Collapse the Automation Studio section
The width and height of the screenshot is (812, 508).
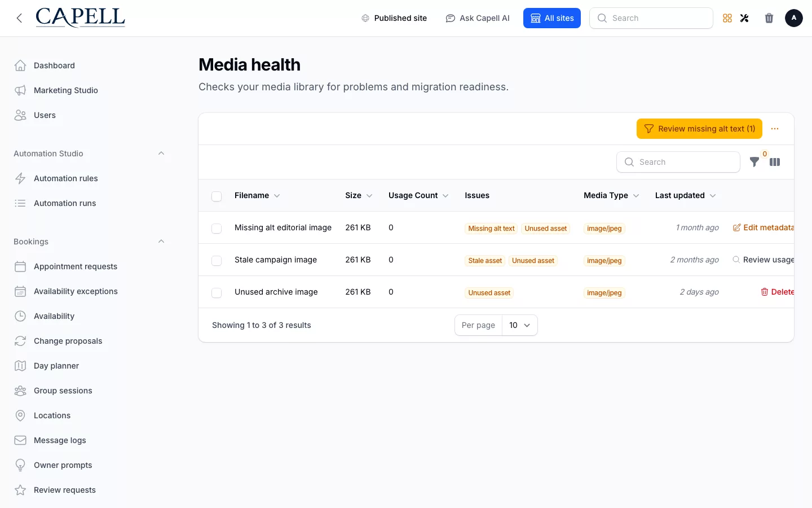point(161,154)
